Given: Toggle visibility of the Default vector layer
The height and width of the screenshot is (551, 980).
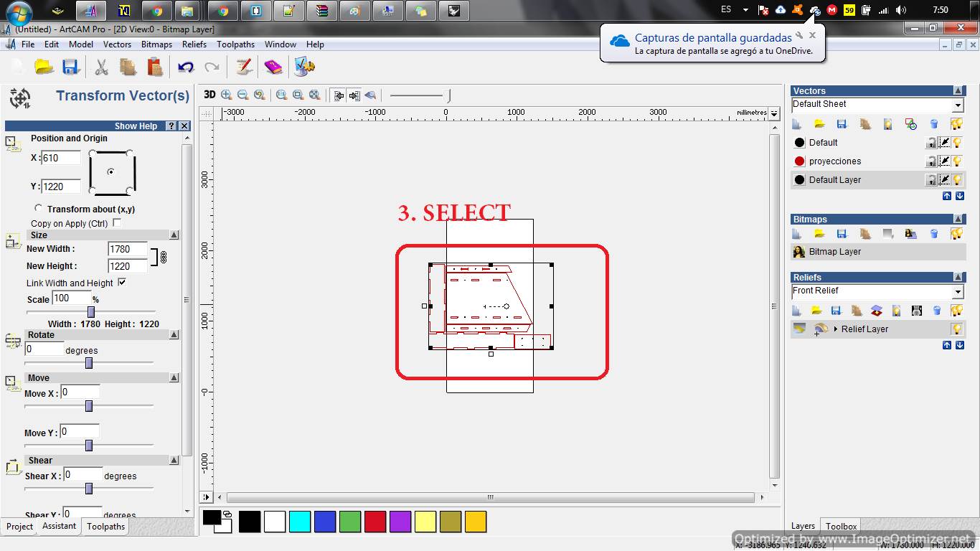Looking at the screenshot, I should [956, 143].
